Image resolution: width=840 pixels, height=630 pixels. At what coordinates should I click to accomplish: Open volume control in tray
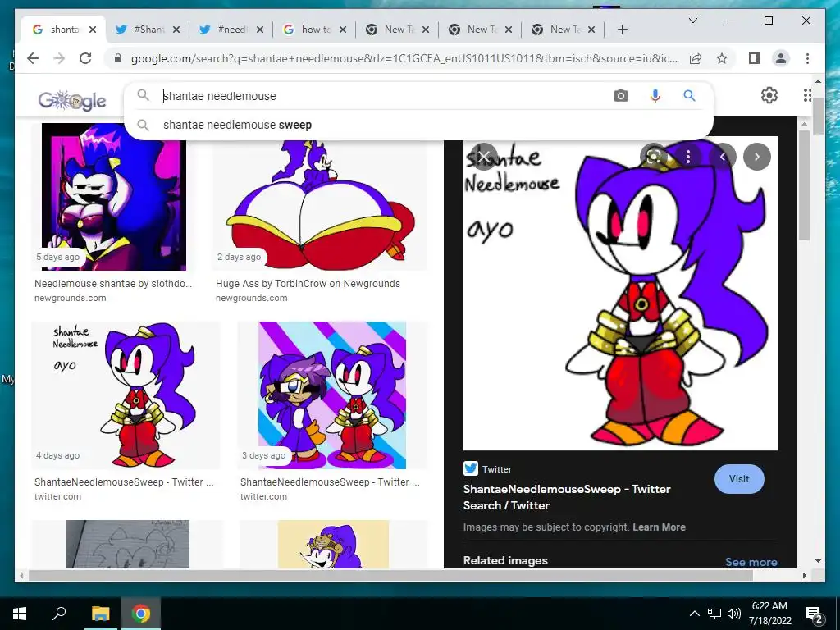[x=734, y=614]
